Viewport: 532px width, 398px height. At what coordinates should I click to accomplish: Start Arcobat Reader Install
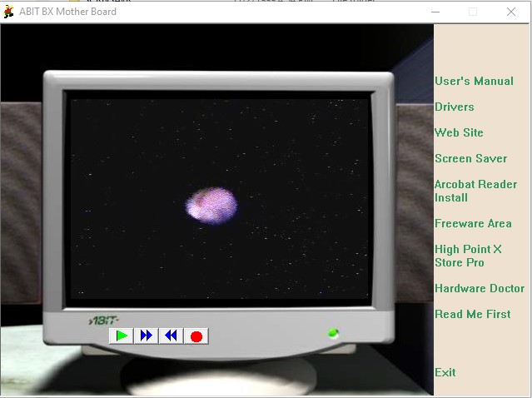coord(475,191)
